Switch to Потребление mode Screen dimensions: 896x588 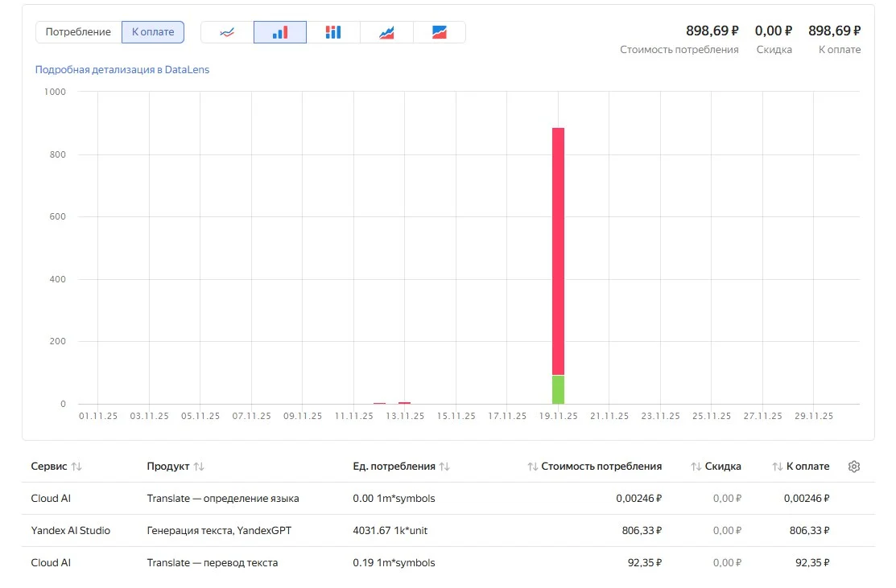78,32
